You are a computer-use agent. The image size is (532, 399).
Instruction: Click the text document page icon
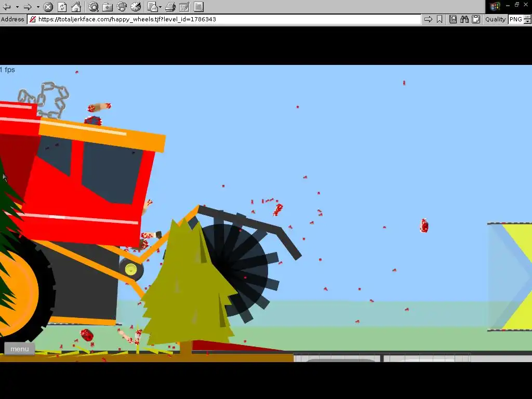(x=198, y=7)
